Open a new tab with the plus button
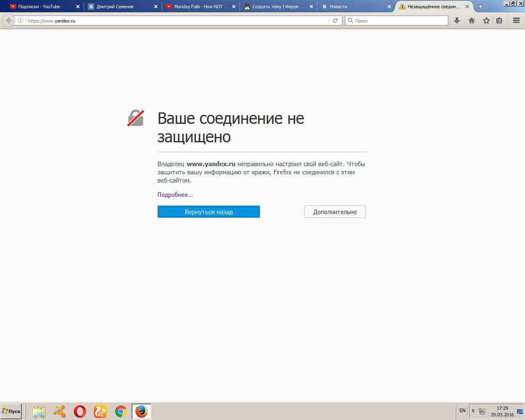The width and height of the screenshot is (525, 420). (481, 7)
